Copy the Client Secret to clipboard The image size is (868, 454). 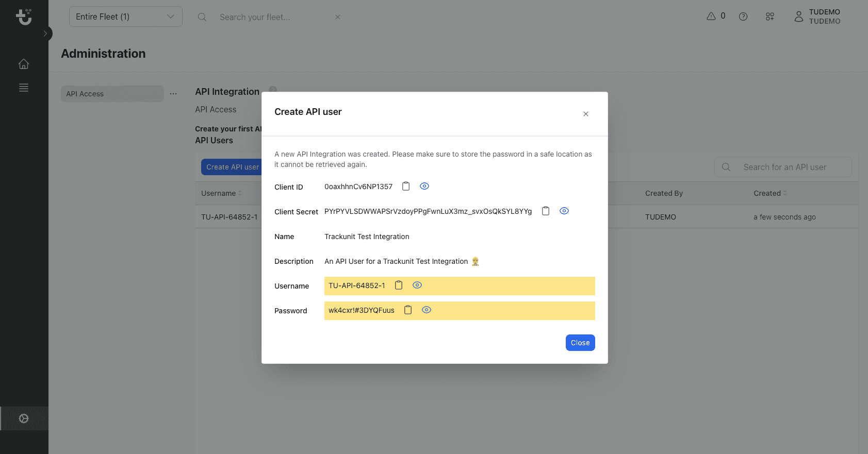[x=546, y=211]
